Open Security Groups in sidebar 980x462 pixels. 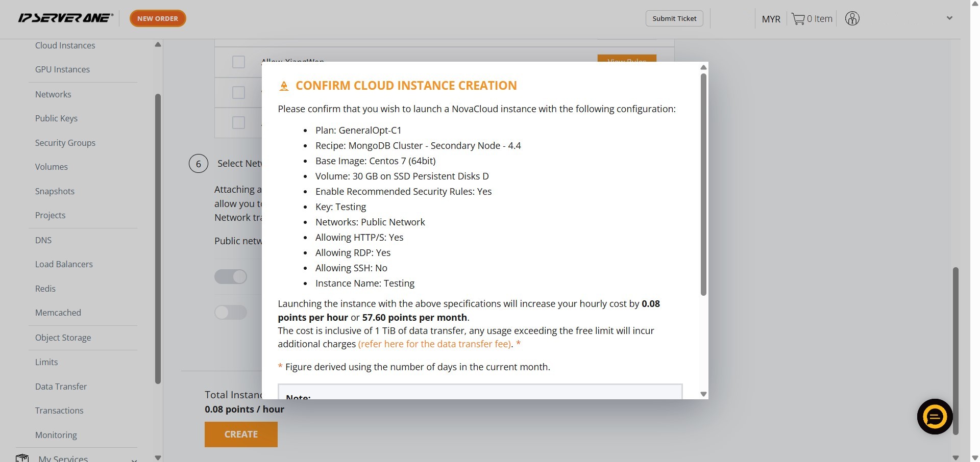(65, 143)
